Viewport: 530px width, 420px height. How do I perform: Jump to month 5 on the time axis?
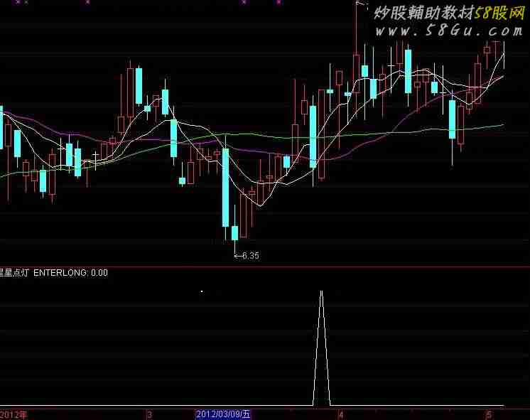coord(488,414)
